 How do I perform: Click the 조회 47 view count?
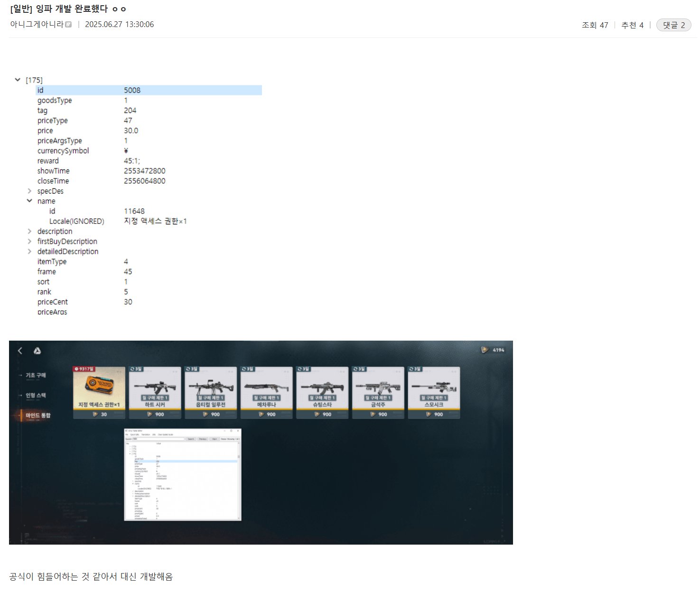point(595,25)
